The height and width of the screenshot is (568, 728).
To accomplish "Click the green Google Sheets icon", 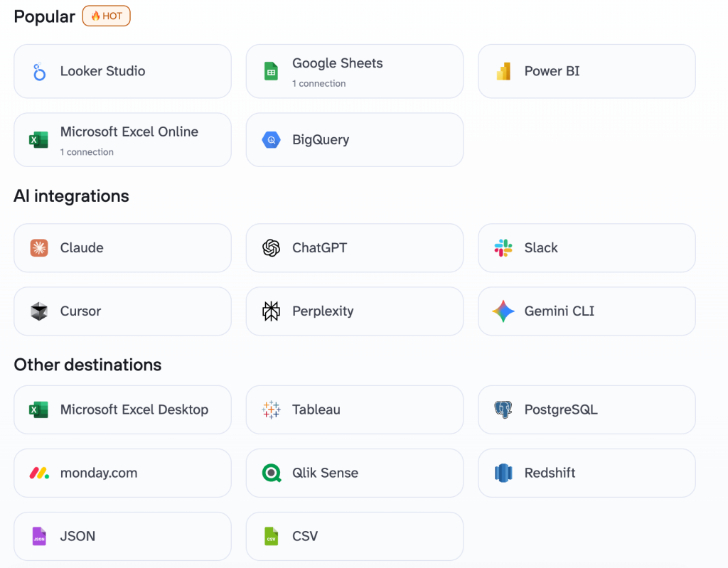I will pyautogui.click(x=271, y=71).
